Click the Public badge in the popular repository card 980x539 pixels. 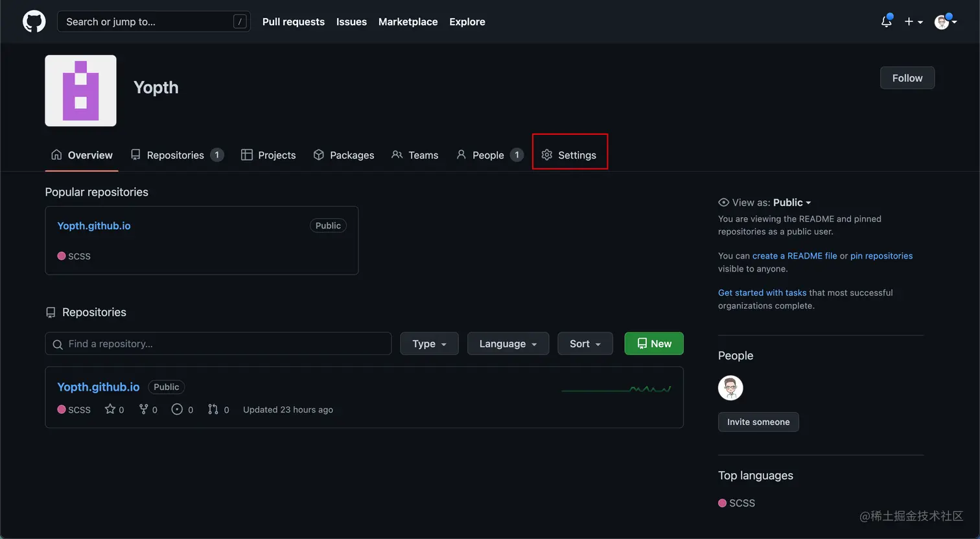click(x=328, y=225)
